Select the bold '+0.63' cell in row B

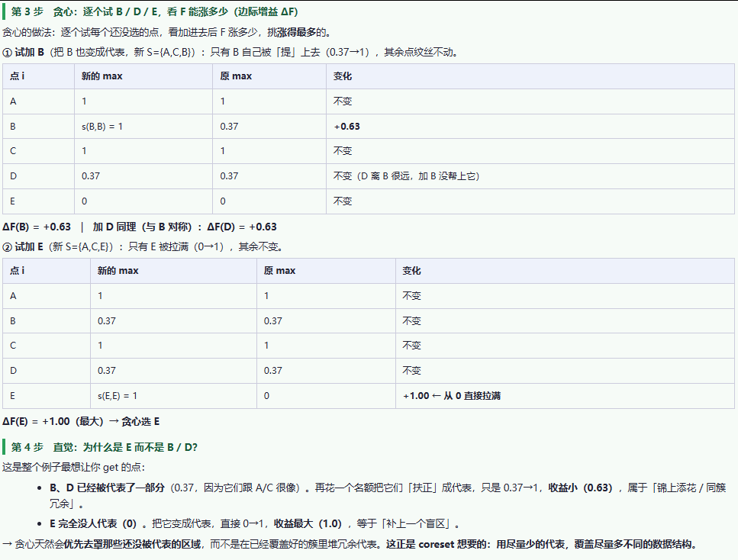pyautogui.click(x=347, y=126)
